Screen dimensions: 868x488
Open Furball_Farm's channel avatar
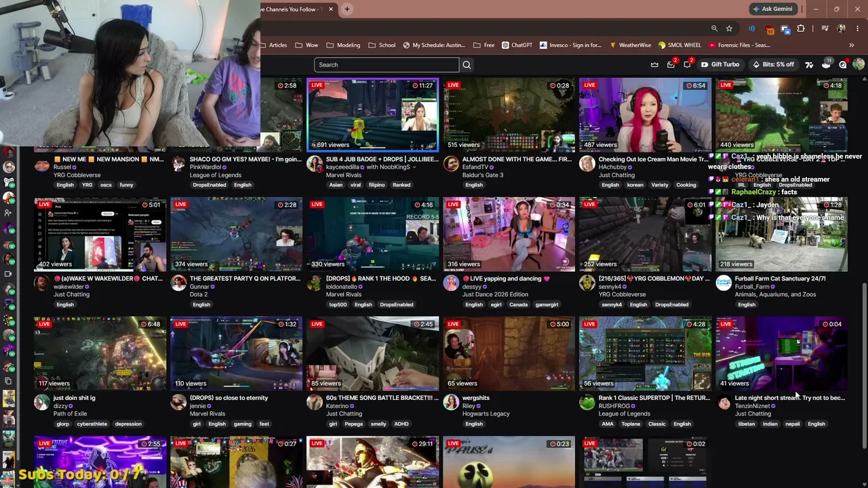coord(724,283)
